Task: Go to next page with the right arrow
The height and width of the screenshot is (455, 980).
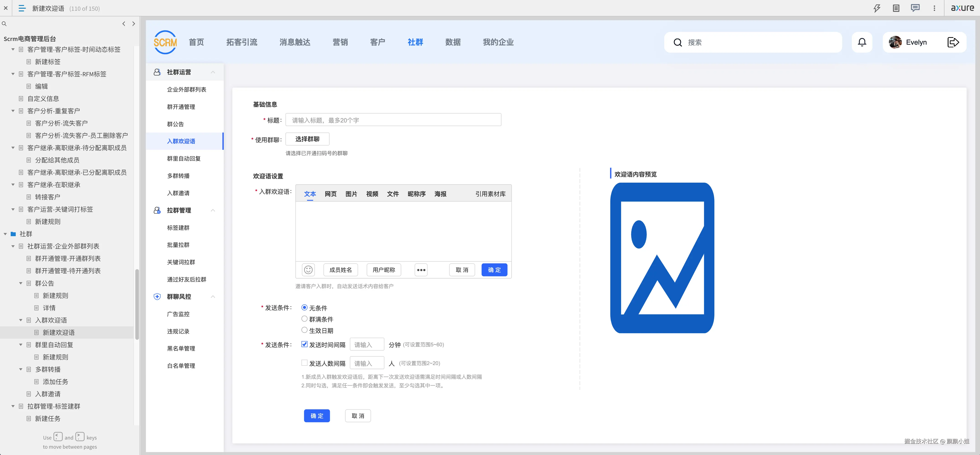Action: click(133, 24)
